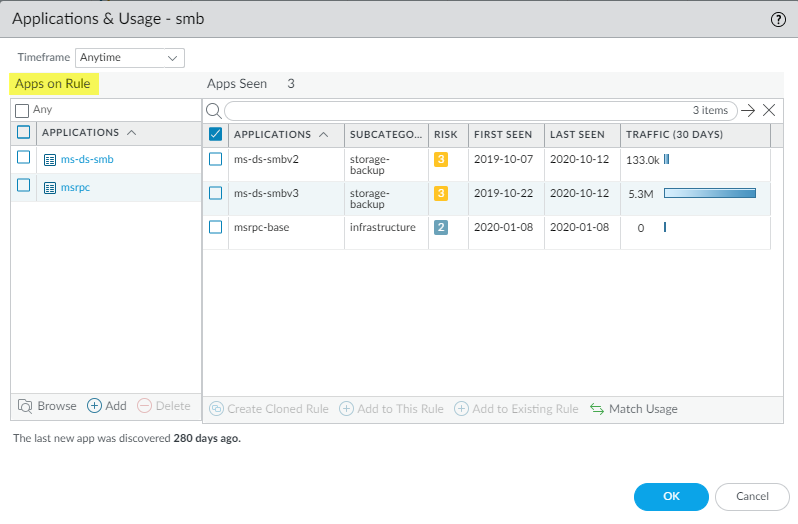This screenshot has width=798, height=524.
Task: Sort by Applications column in Apps Seen
Action: [x=272, y=134]
